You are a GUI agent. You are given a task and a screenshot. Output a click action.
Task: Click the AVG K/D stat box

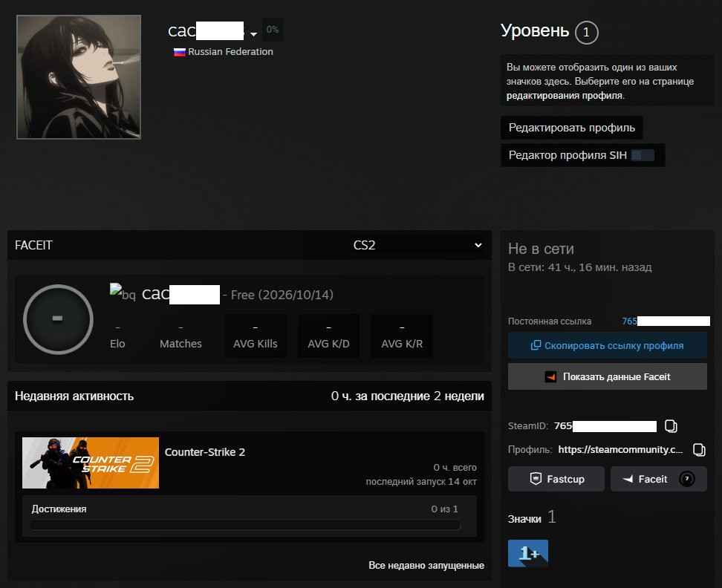[328, 336]
